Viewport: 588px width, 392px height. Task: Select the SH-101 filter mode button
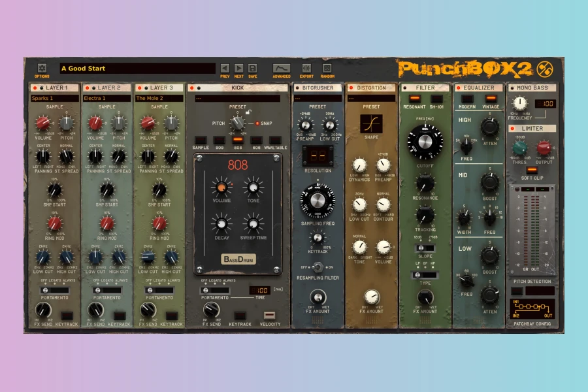[x=436, y=99]
